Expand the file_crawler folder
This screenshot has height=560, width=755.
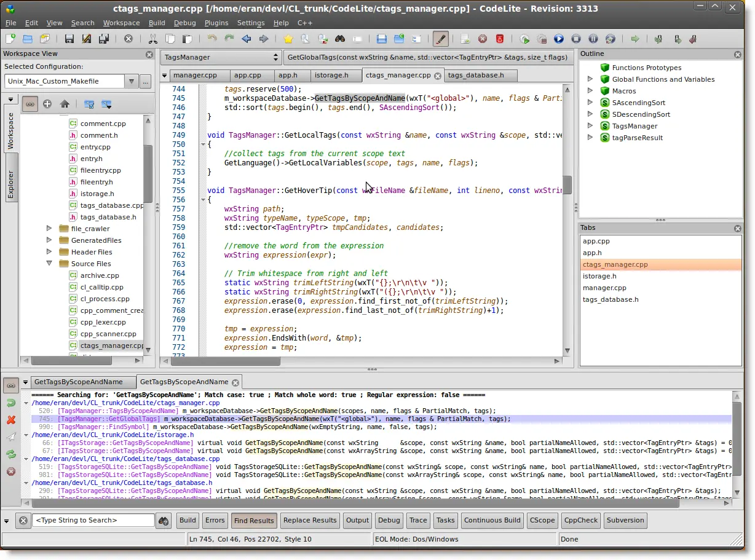49,229
